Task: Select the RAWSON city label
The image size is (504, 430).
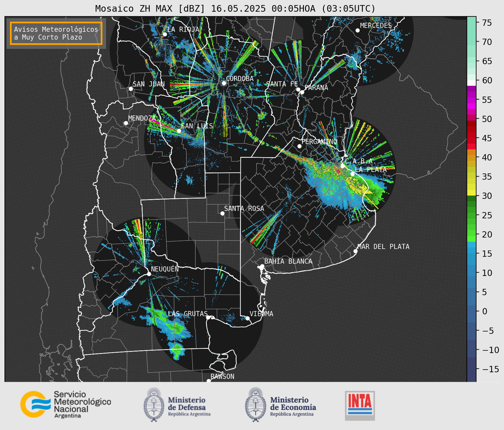Action: point(222,376)
